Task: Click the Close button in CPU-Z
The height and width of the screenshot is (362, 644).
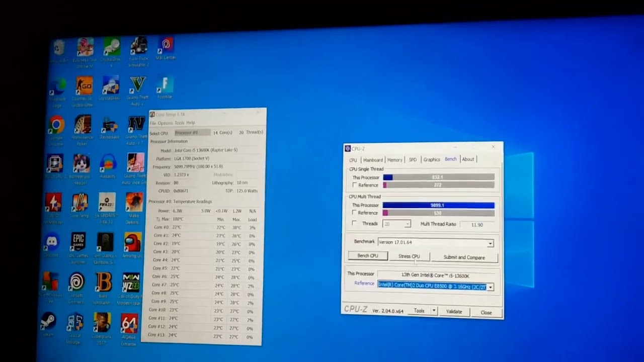Action: pos(486,312)
